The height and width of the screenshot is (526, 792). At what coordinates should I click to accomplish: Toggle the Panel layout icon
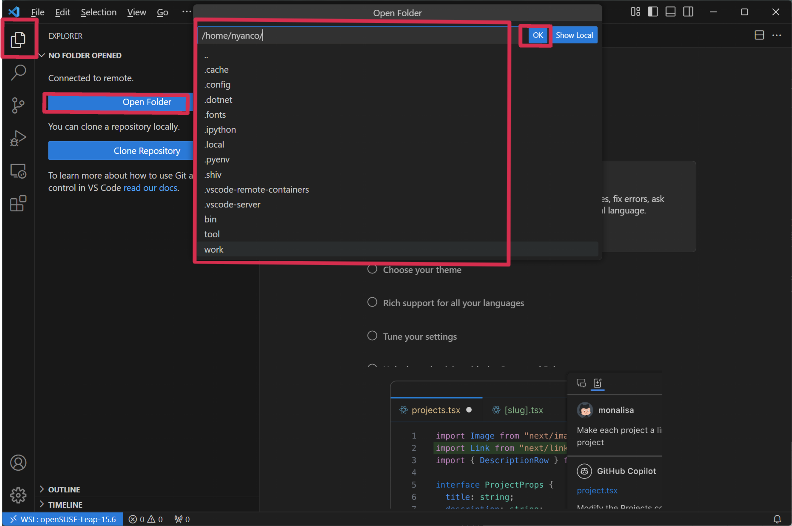pyautogui.click(x=670, y=12)
